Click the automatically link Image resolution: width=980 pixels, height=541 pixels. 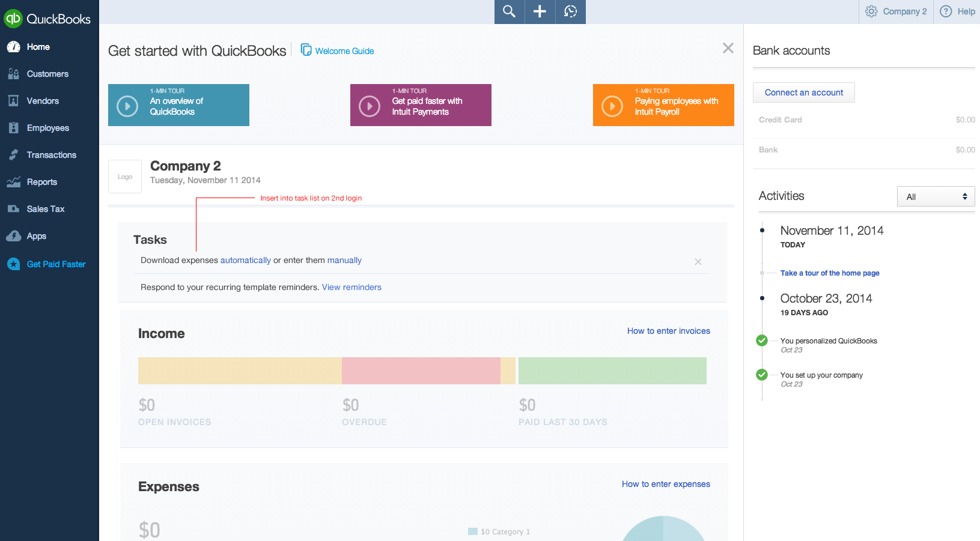(x=246, y=260)
